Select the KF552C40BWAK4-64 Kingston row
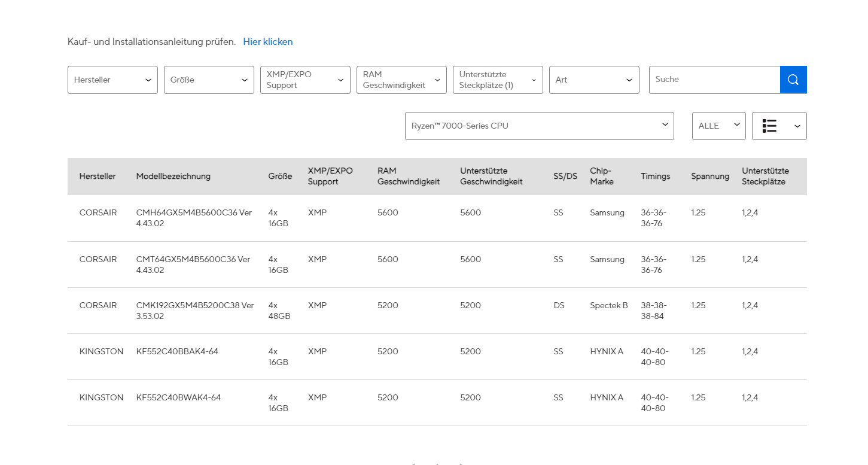Viewport: 868px width, 465px height. click(x=178, y=398)
